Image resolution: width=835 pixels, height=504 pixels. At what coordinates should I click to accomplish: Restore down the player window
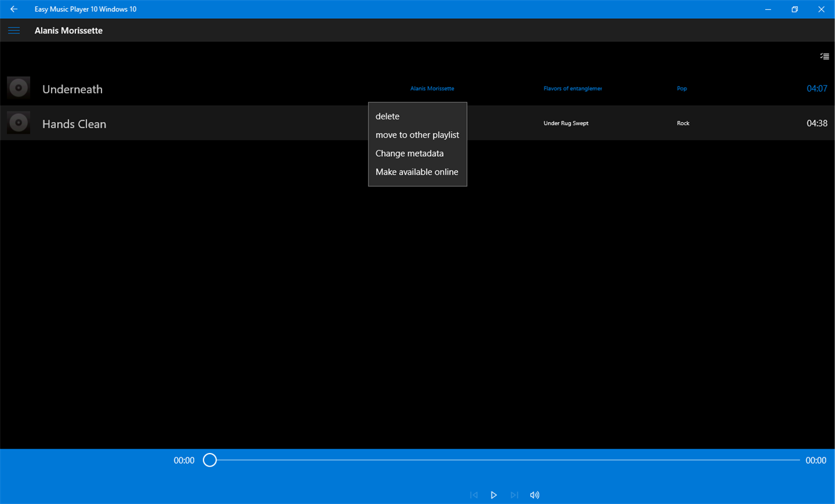click(x=795, y=9)
